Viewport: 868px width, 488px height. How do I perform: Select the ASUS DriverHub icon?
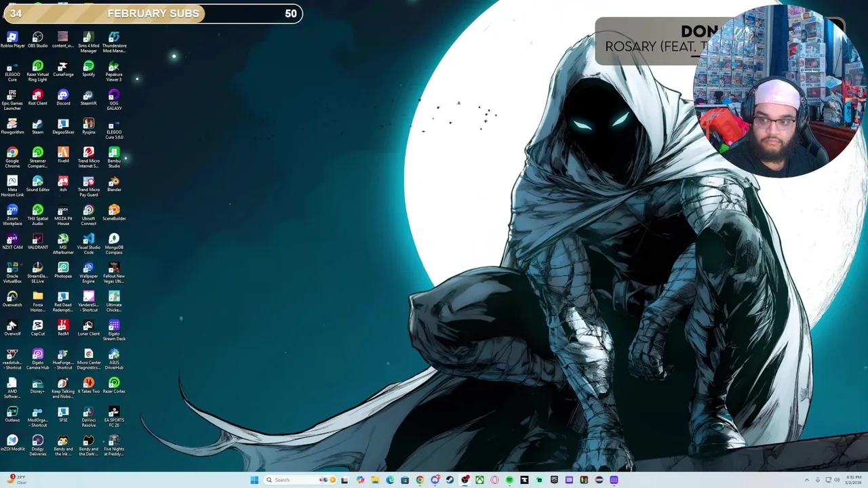click(114, 359)
